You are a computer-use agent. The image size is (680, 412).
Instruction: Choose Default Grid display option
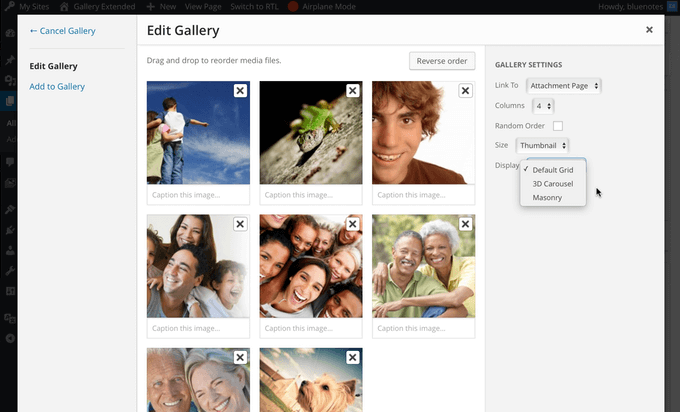pyautogui.click(x=553, y=170)
